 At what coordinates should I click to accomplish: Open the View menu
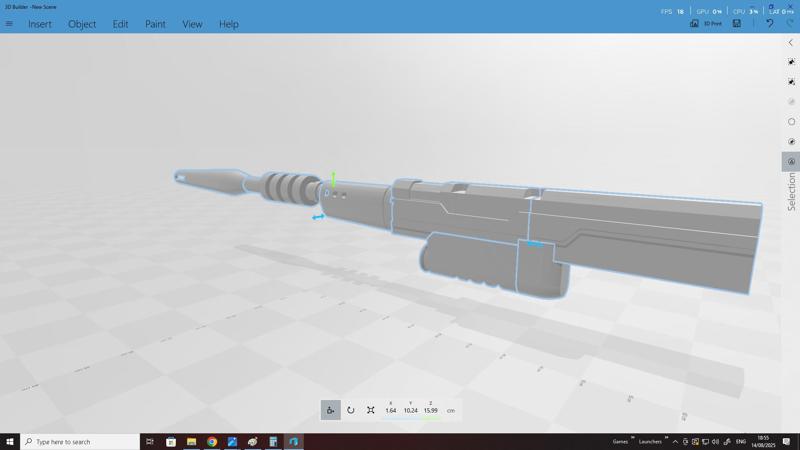[x=192, y=24]
